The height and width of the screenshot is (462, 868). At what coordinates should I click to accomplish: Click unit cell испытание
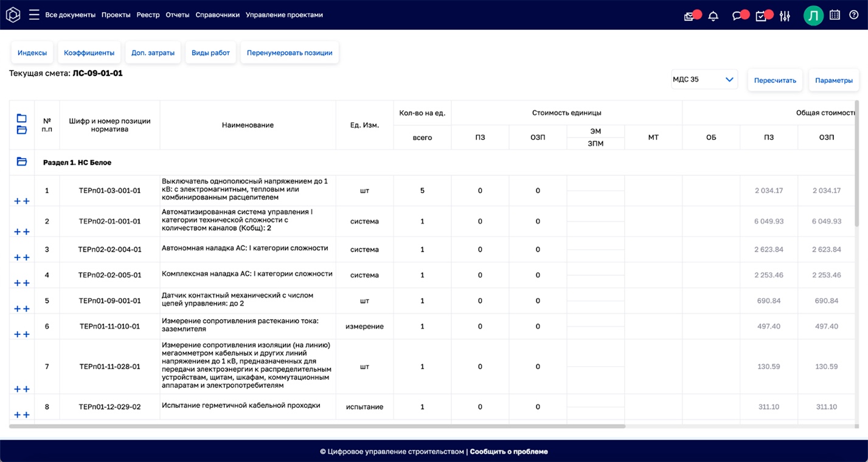pyautogui.click(x=364, y=407)
